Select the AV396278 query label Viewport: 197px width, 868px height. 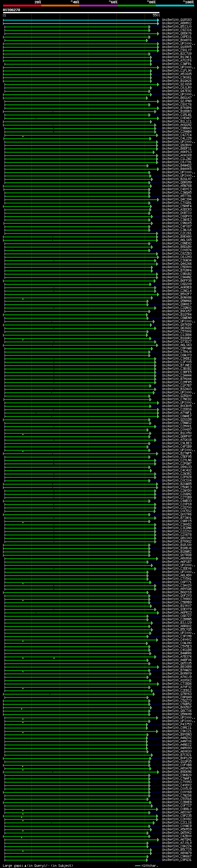point(11,10)
